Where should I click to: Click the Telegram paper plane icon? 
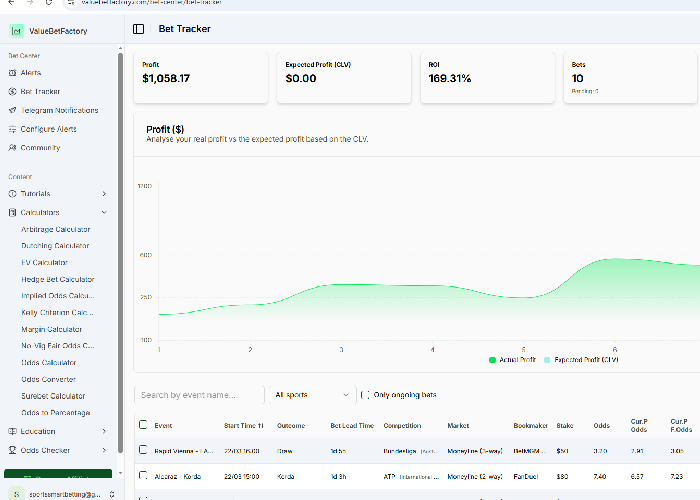tap(12, 110)
